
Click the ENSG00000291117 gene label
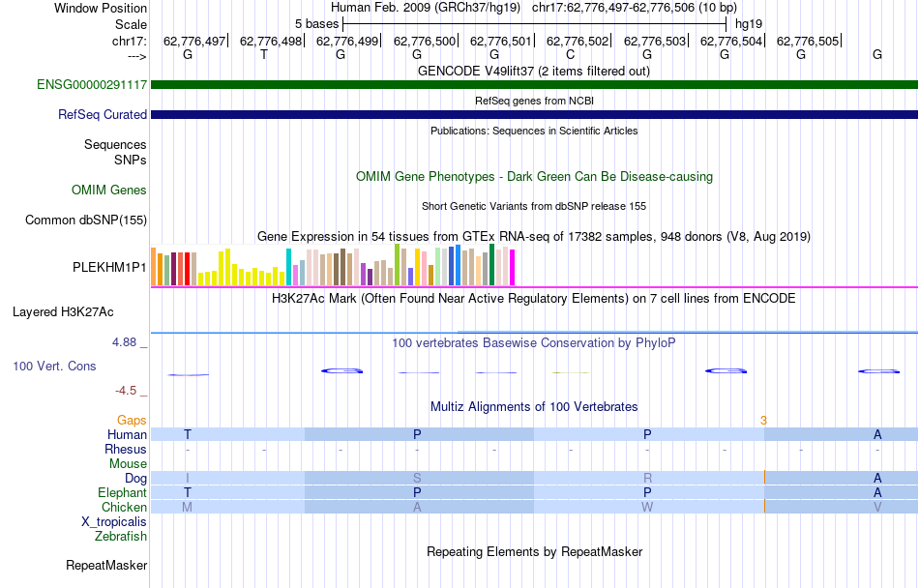tap(92, 84)
